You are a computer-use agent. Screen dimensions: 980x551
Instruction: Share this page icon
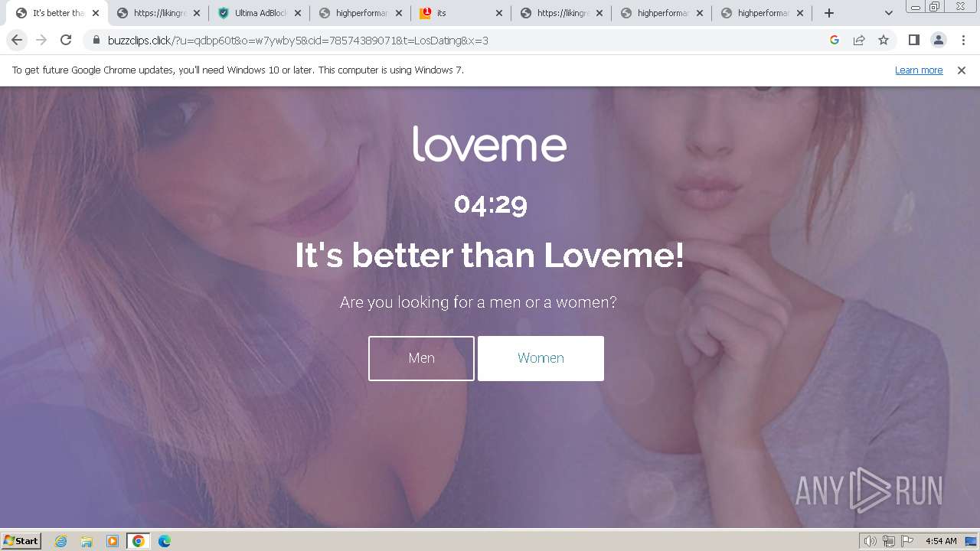859,41
